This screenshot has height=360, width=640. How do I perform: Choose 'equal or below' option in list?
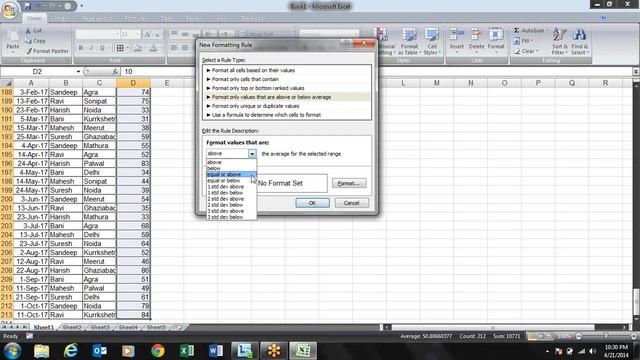pyautogui.click(x=231, y=180)
